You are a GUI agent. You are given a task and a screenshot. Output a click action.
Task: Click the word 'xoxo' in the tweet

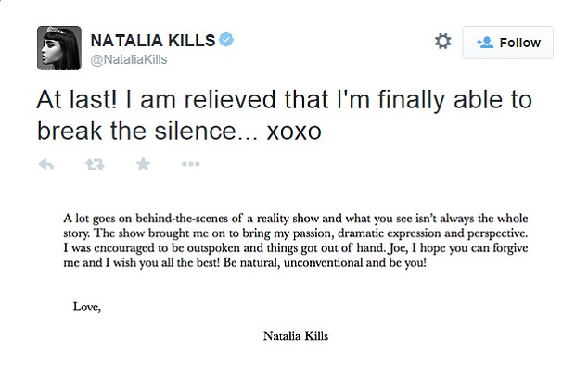tap(294, 132)
